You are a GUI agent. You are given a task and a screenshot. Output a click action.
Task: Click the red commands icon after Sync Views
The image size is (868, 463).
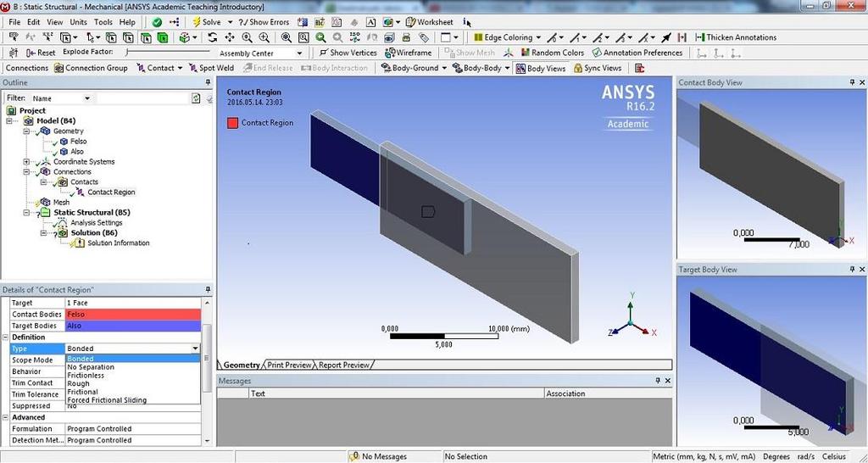click(640, 68)
